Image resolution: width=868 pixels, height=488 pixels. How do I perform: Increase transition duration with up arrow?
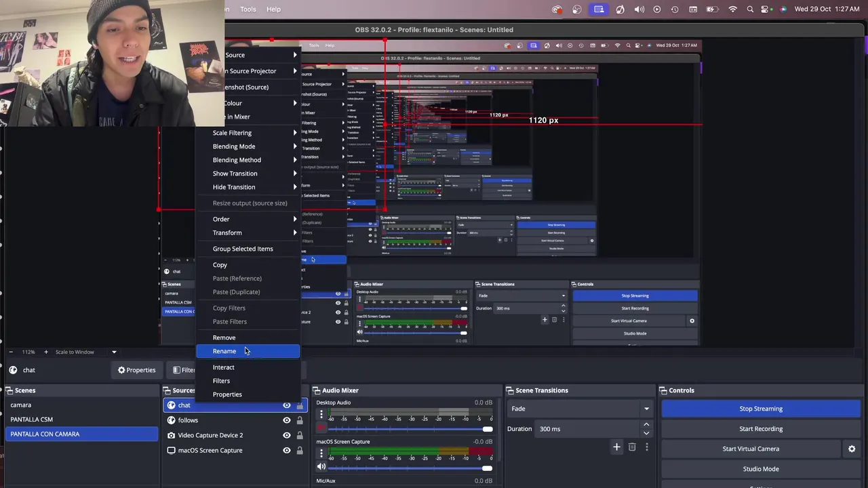(646, 425)
